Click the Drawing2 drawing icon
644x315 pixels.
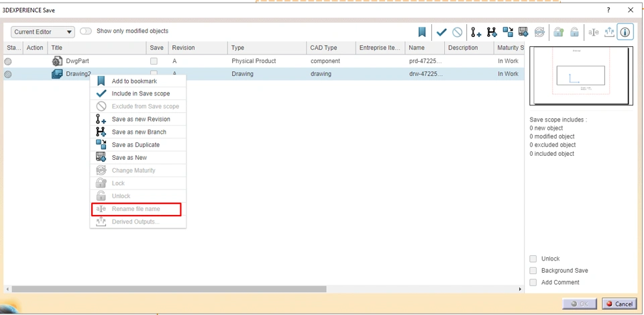point(56,74)
